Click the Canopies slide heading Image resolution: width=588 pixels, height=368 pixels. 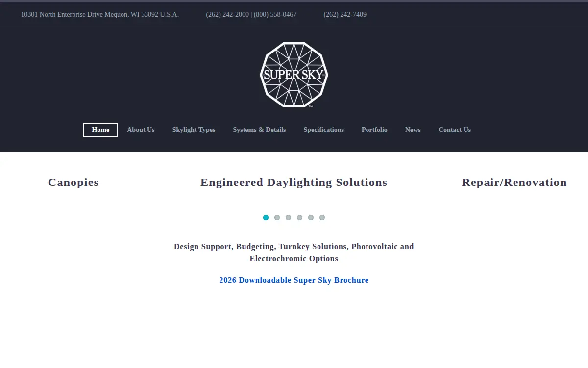pyautogui.click(x=73, y=183)
